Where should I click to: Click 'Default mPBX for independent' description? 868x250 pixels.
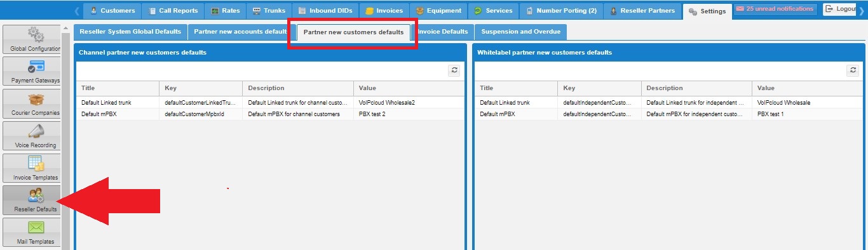tap(696, 114)
